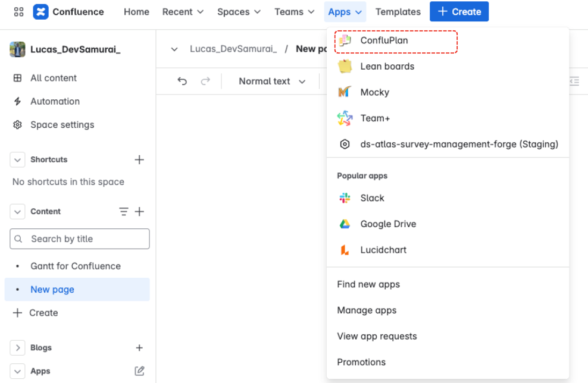Click the Lucas_DevSamurai_ space name in sidebar
588x383 pixels.
coord(76,49)
